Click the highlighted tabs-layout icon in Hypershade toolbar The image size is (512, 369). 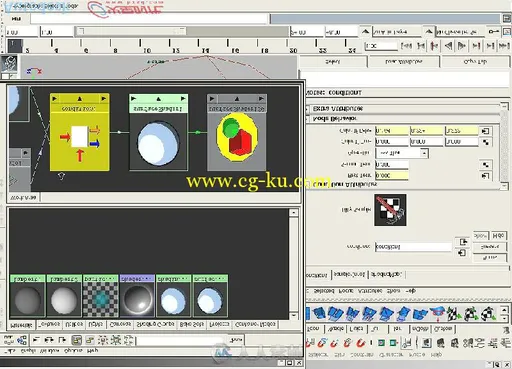click(77, 340)
